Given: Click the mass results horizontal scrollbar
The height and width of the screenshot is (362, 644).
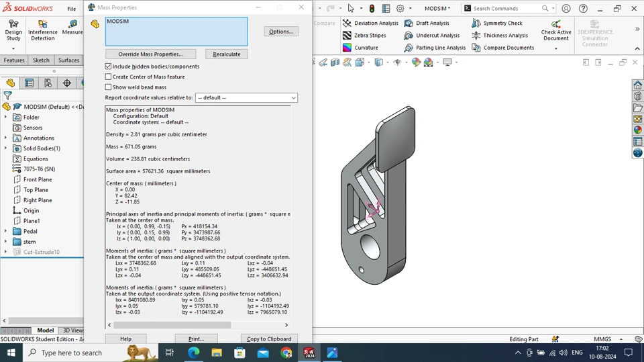Looking at the screenshot, I should tap(172, 325).
